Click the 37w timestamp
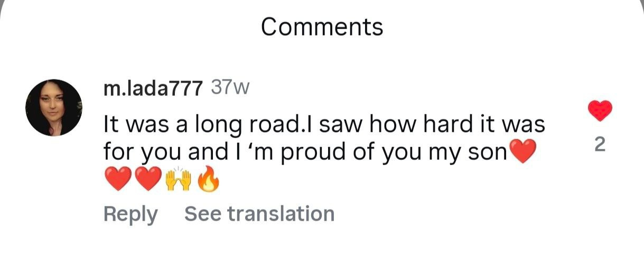This screenshot has width=644, height=255. tap(229, 88)
